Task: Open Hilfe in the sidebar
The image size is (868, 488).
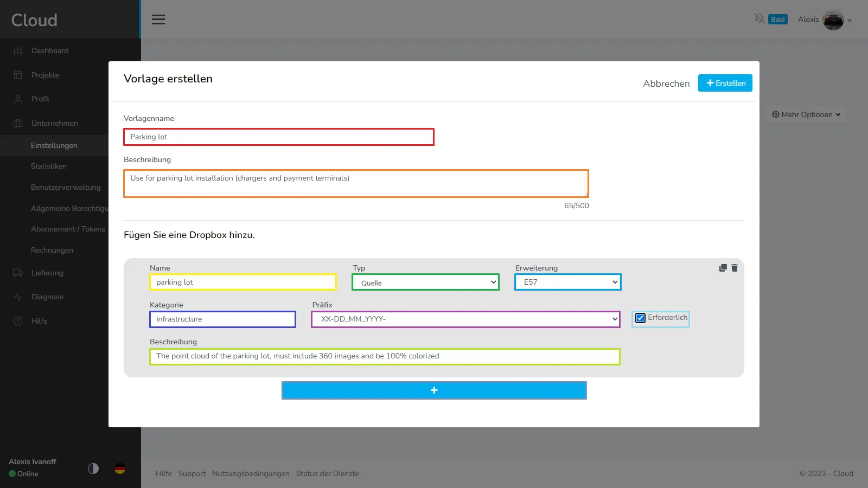Action: click(39, 321)
